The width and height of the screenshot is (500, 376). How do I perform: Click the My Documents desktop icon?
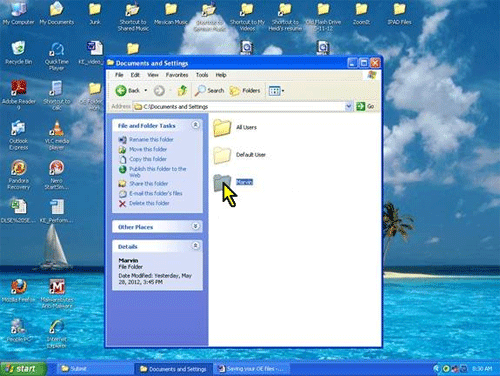57,13
